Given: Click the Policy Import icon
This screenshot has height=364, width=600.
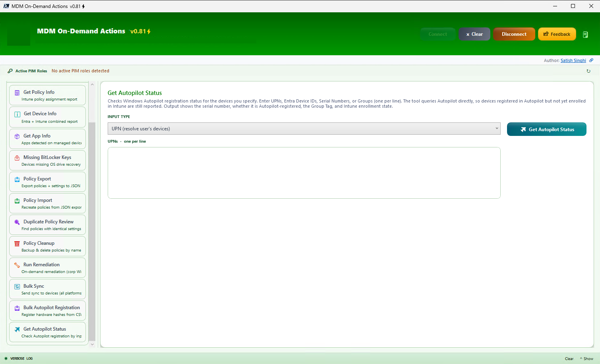Looking at the screenshot, I should 17,201.
